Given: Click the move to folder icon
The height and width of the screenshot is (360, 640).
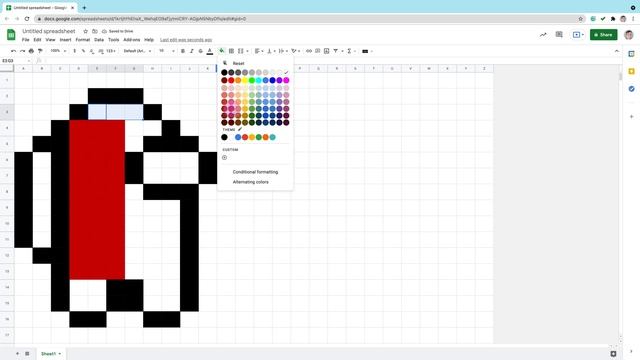Looking at the screenshot, I should click(x=95, y=31).
